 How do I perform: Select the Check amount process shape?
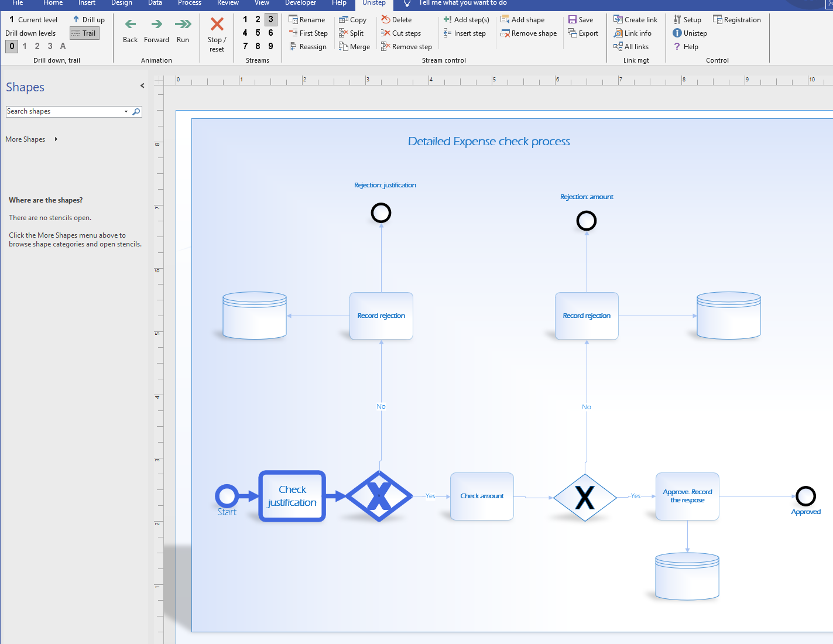482,496
